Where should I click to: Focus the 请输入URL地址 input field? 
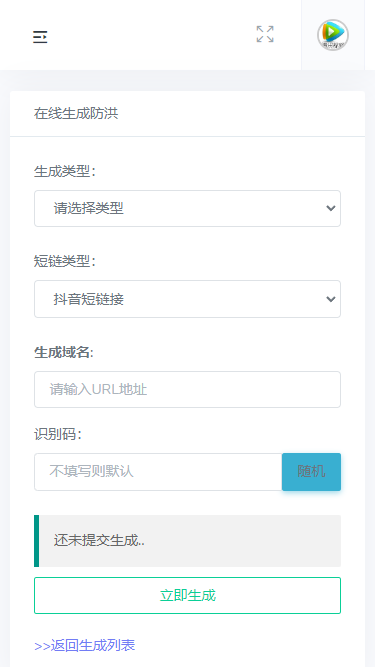click(x=188, y=390)
